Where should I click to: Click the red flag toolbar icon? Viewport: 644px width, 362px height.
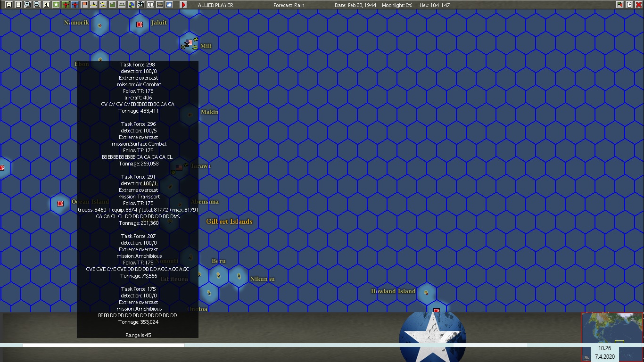coord(84,5)
